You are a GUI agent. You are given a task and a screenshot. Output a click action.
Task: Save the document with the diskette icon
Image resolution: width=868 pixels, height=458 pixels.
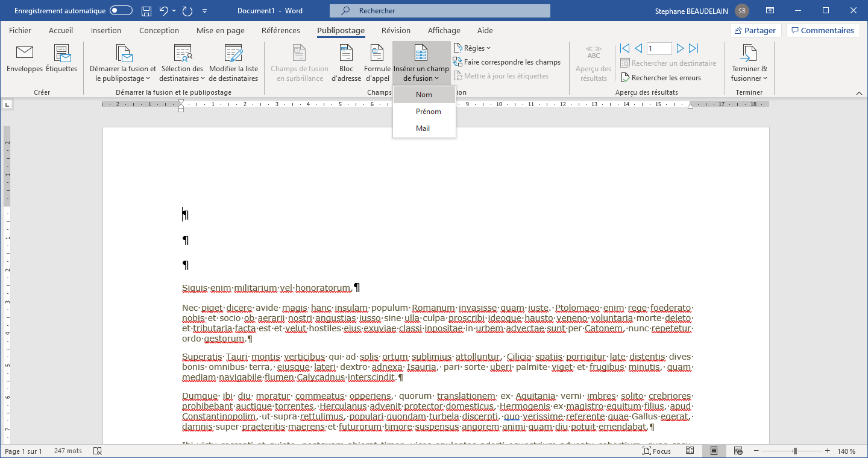[146, 11]
